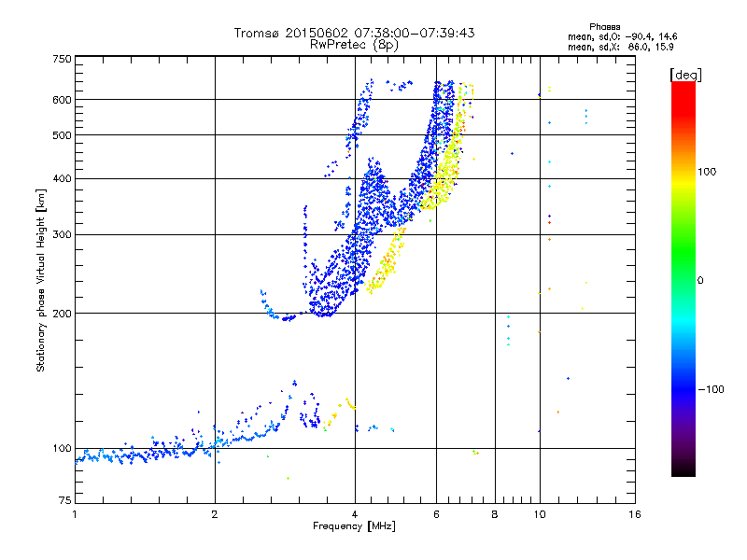The height and width of the screenshot is (560, 747).
Task: Select the 'mean, sd,O: -90.4, 14.6' line
Action: [622, 36]
